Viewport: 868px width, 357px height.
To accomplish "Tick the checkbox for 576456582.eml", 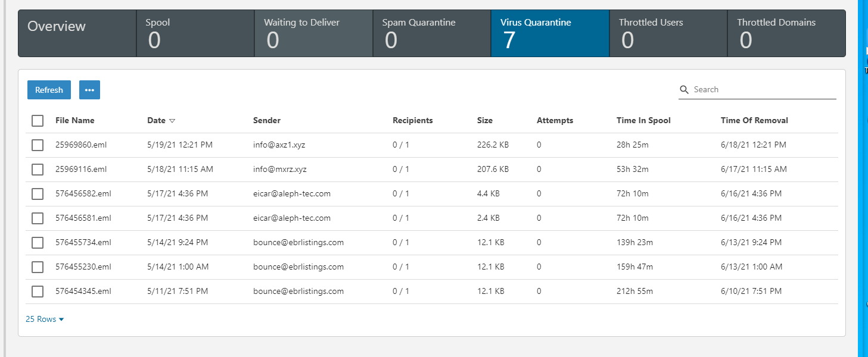I will tap(38, 194).
